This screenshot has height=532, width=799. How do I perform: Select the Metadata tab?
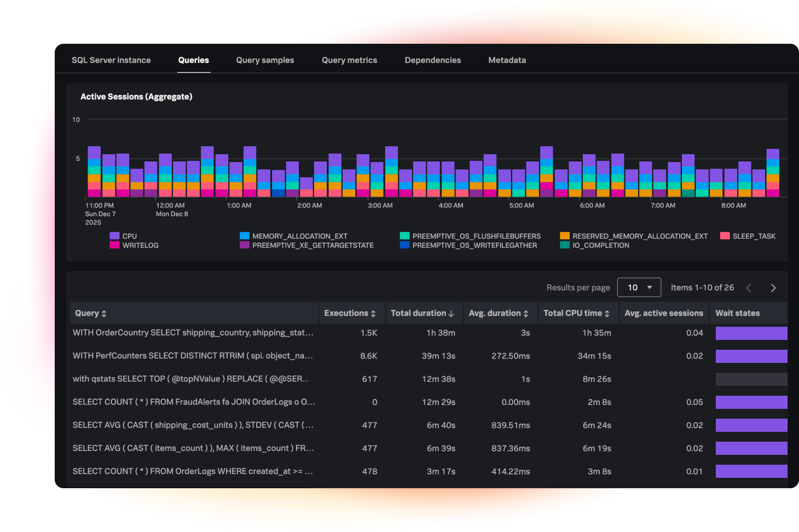(x=507, y=60)
